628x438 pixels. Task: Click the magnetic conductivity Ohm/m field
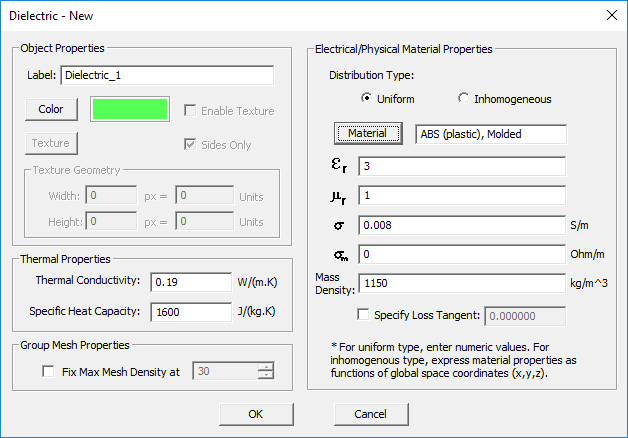(461, 254)
